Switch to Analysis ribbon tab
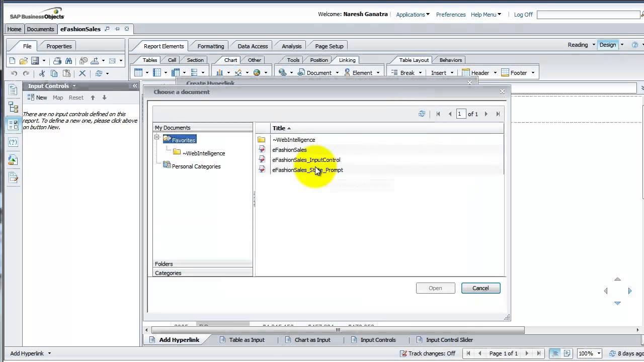644x362 pixels. click(291, 46)
